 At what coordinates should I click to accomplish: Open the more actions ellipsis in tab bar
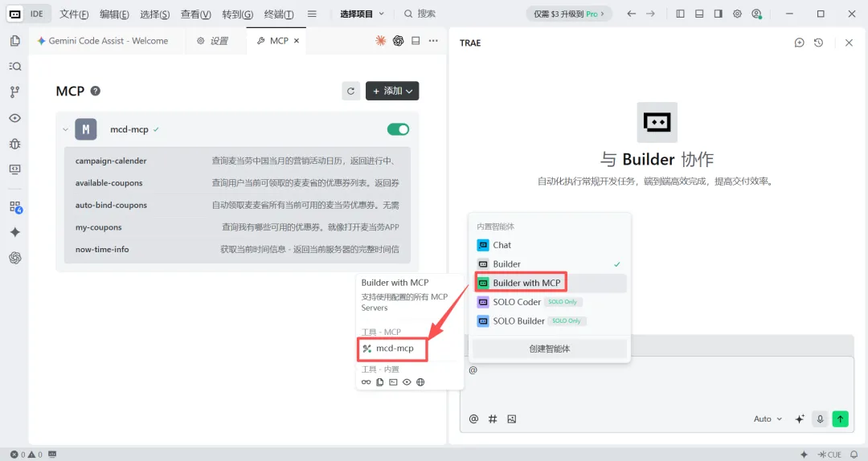pyautogui.click(x=433, y=40)
